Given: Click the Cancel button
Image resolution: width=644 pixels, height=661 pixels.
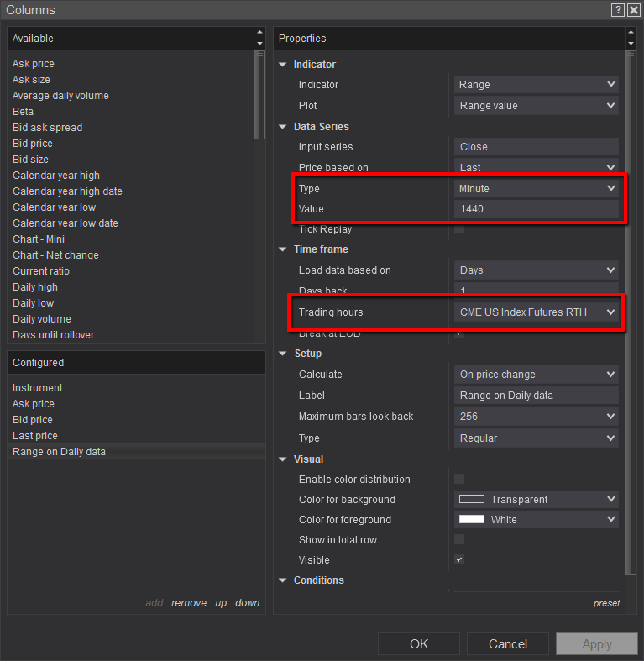Looking at the screenshot, I should tap(508, 643).
